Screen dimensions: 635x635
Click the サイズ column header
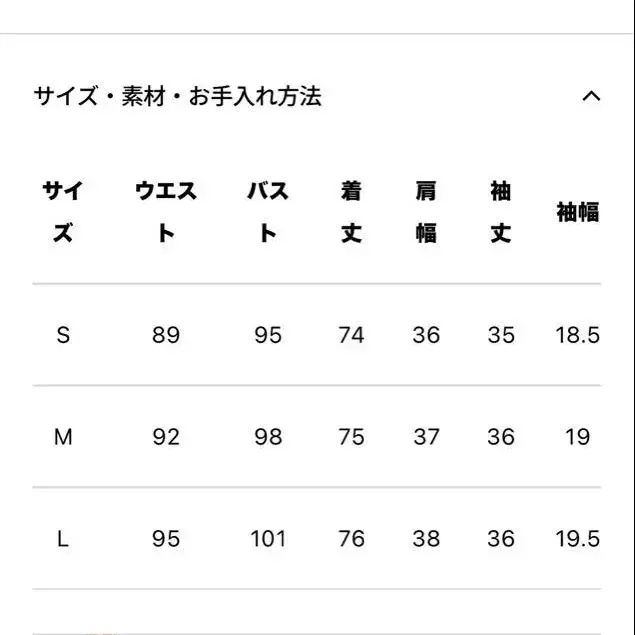(63, 212)
